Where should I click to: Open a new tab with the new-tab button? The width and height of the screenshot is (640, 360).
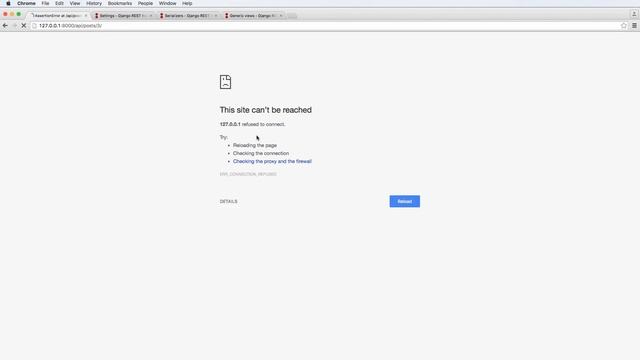pyautogui.click(x=291, y=16)
